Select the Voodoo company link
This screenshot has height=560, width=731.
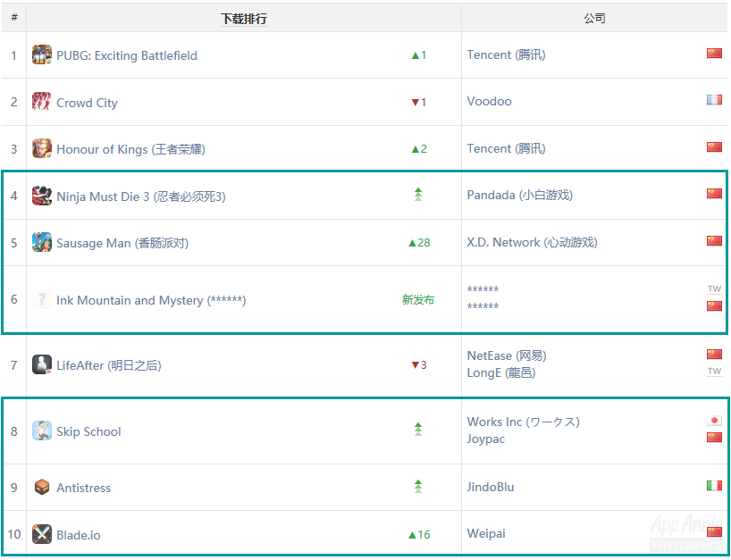coord(490,101)
